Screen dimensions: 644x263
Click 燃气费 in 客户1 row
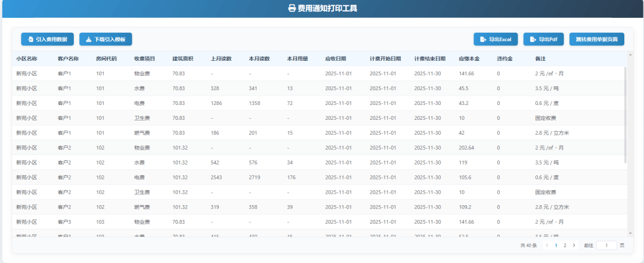142,133
